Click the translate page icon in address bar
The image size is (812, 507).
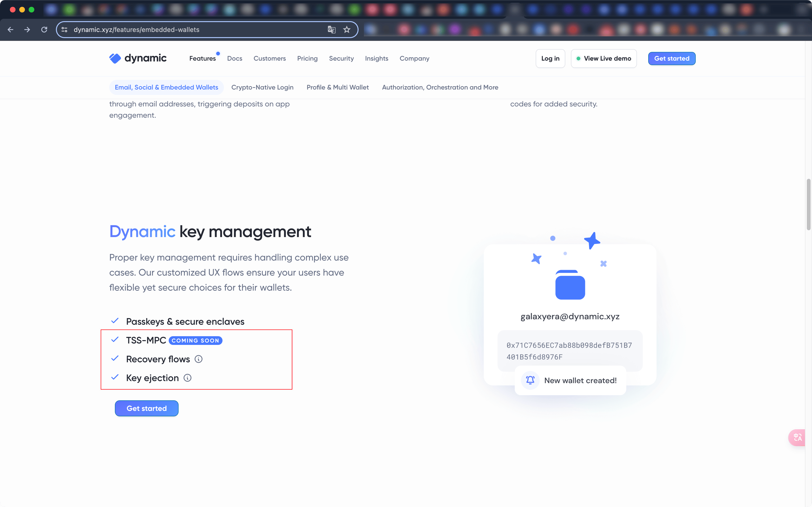pos(332,30)
